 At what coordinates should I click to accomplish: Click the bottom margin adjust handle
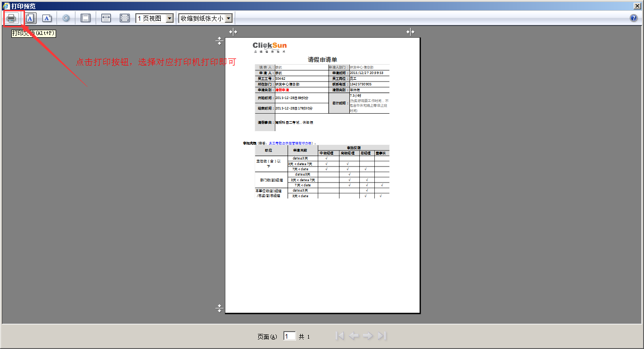(x=219, y=308)
